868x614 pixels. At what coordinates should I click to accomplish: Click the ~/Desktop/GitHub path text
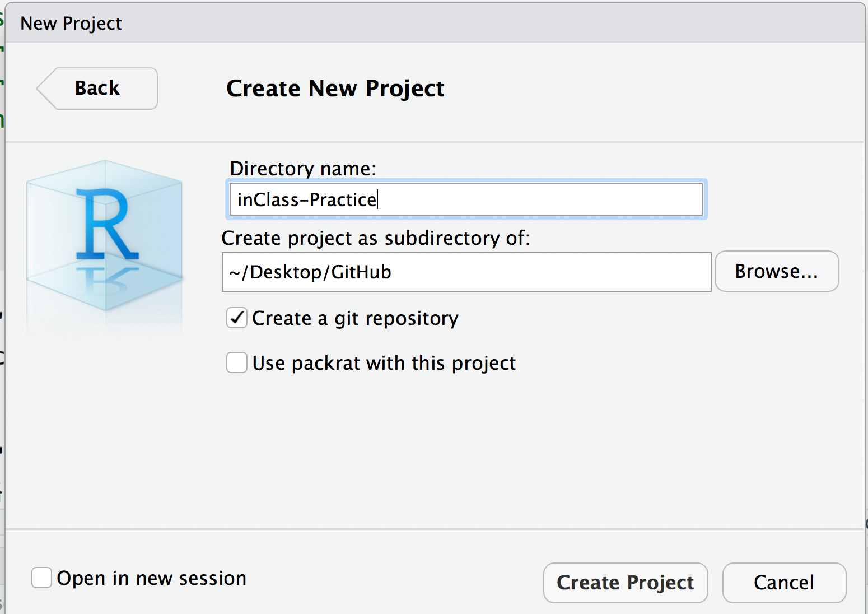(310, 272)
